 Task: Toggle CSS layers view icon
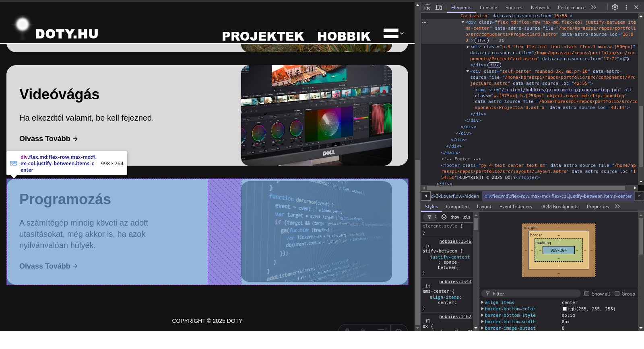tap(444, 217)
